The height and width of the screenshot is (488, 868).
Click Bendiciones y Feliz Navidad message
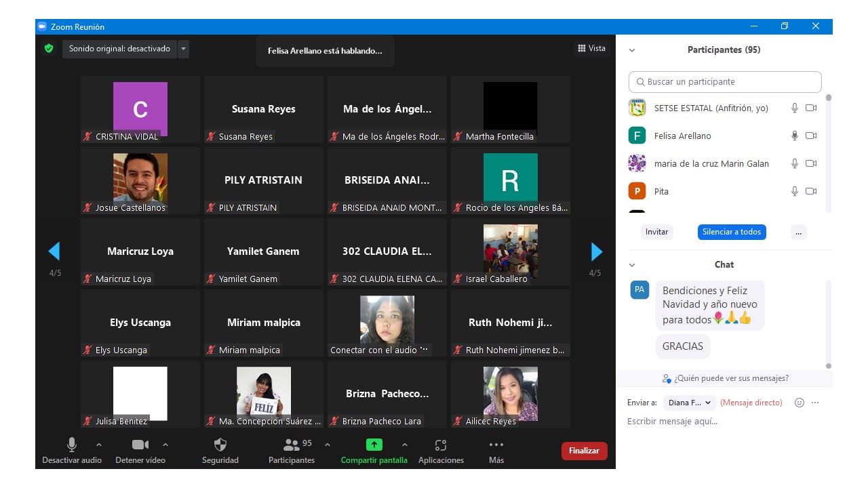click(710, 305)
